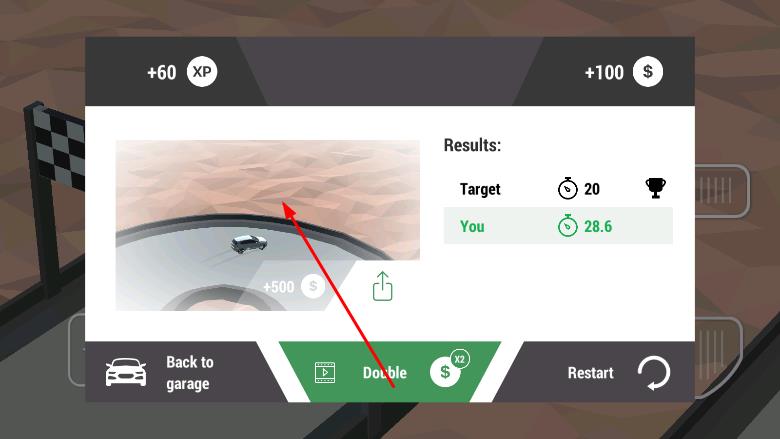Select the You result row

558,226
